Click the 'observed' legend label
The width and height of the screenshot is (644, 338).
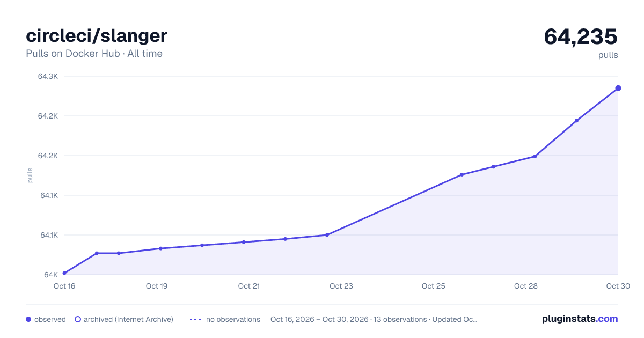[x=50, y=319]
